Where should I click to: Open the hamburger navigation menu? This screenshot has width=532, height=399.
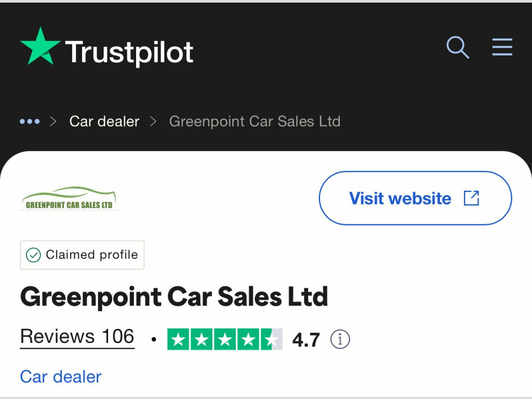tap(502, 48)
